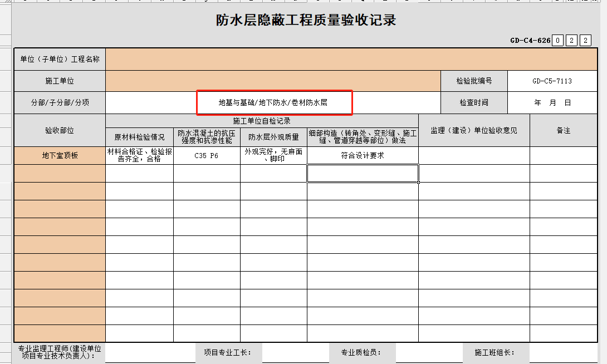Click the blank field after 专业质检员：
Viewport: 607px width, 364px height.
tap(429, 352)
